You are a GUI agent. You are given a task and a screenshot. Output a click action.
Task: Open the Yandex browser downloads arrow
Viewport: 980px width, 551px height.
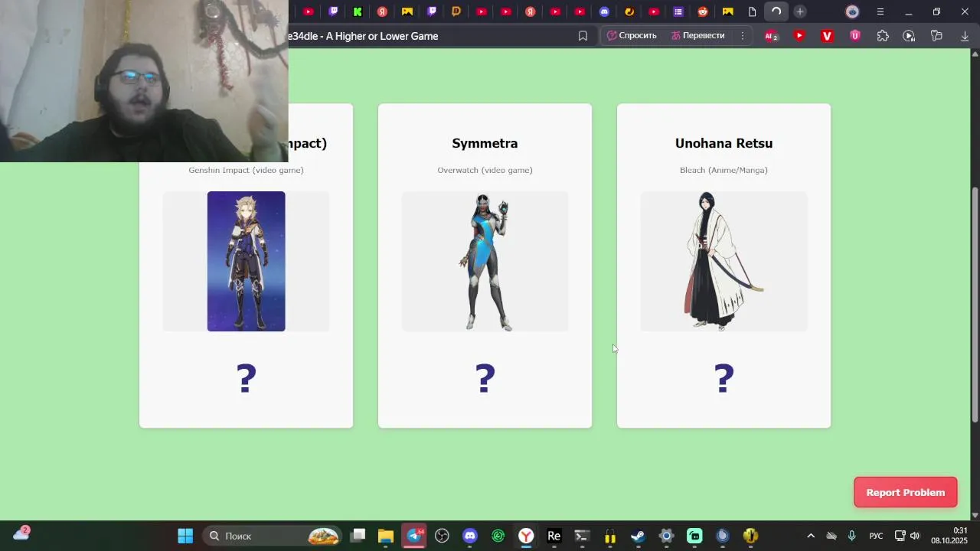965,36
